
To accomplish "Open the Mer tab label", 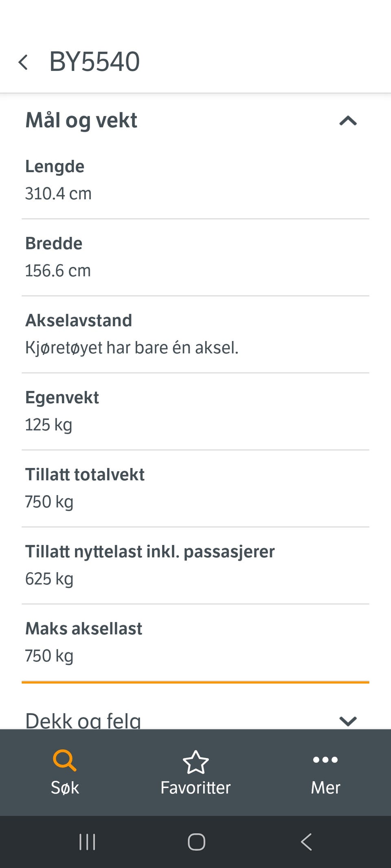I will click(x=325, y=787).
